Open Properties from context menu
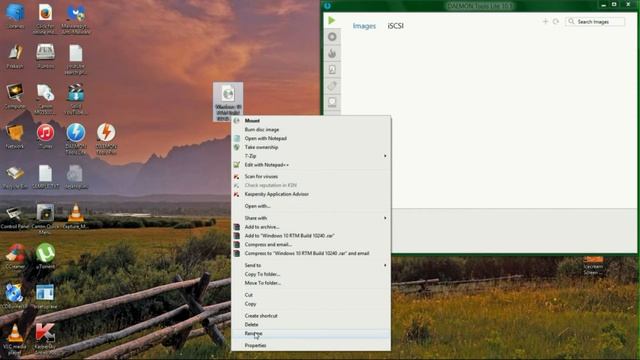The height and width of the screenshot is (360, 640). point(311,346)
